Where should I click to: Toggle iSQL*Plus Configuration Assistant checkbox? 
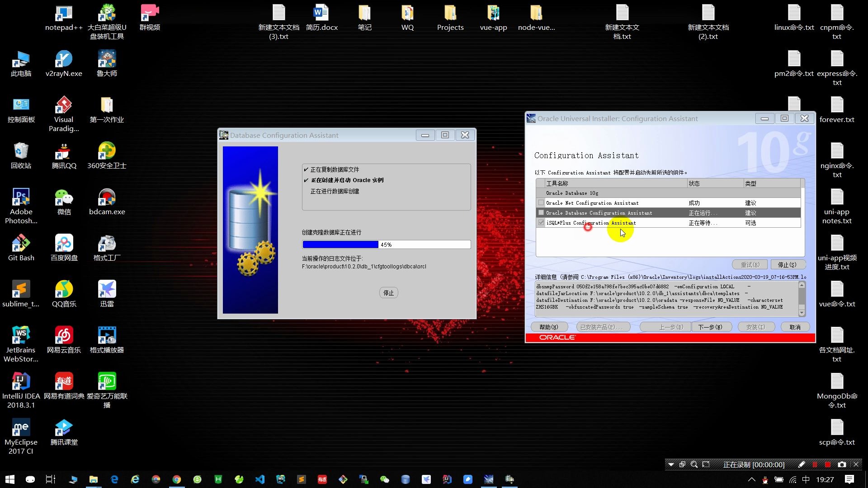[x=541, y=223]
